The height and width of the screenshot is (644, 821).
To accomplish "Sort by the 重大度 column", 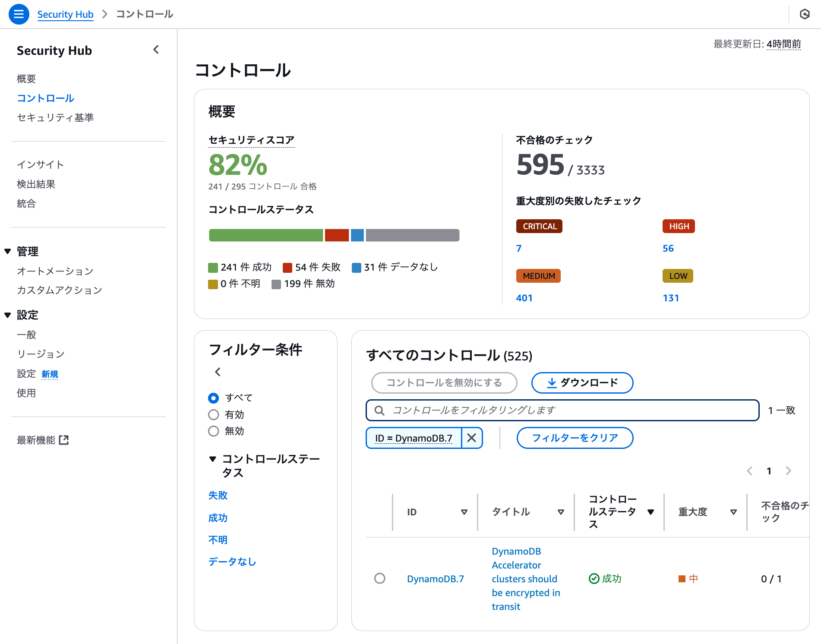I will pos(733,512).
